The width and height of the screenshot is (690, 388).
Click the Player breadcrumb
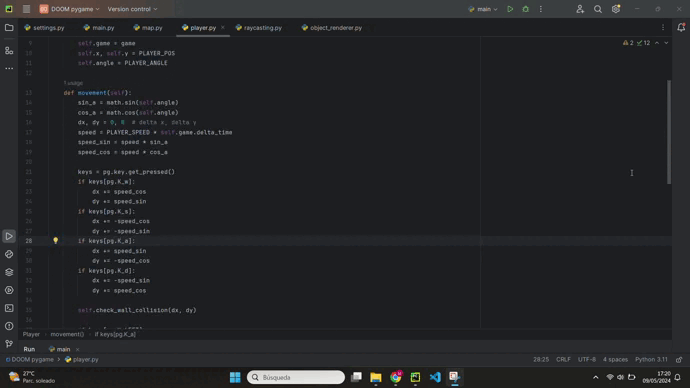pos(31,334)
